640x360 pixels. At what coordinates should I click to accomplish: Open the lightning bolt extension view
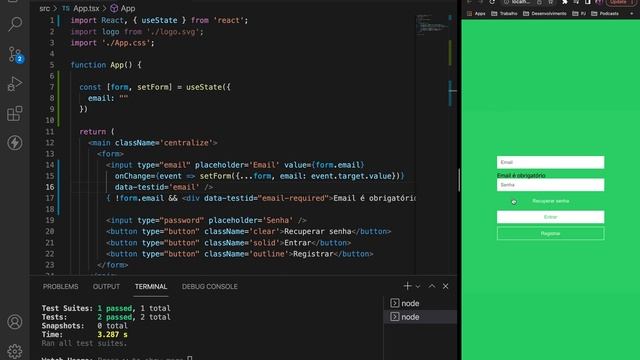[15, 143]
